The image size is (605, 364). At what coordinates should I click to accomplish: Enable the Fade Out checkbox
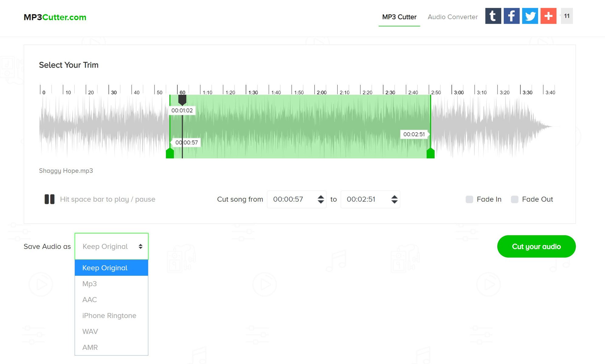click(515, 199)
